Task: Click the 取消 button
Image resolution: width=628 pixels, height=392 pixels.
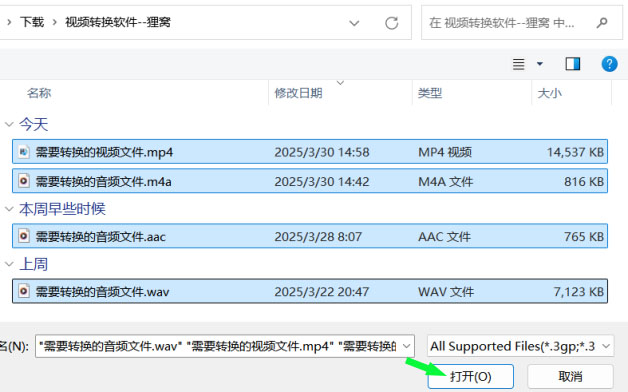Action: click(x=570, y=376)
